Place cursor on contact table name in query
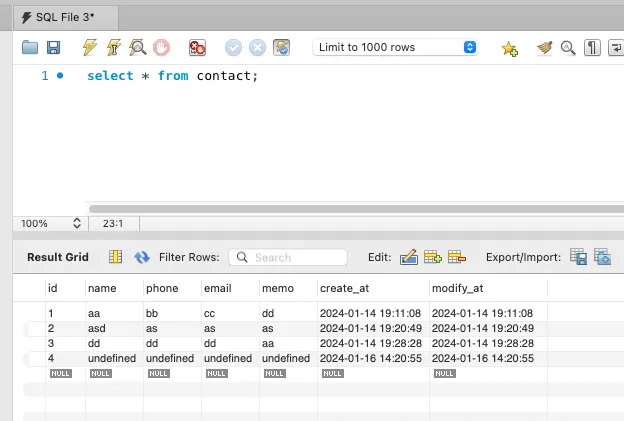 tap(223, 76)
